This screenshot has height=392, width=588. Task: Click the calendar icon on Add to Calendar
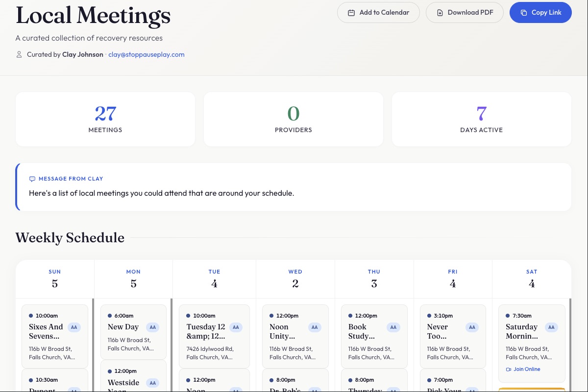[x=351, y=12]
